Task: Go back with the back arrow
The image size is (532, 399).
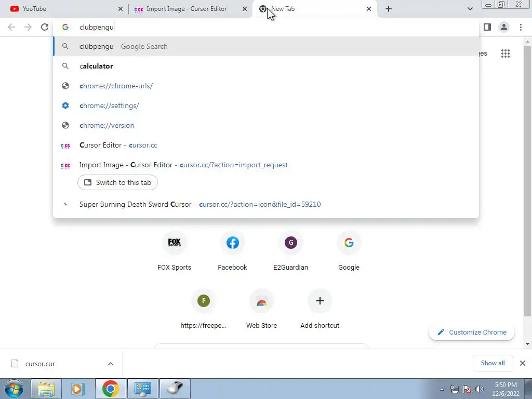Action: 11,27
